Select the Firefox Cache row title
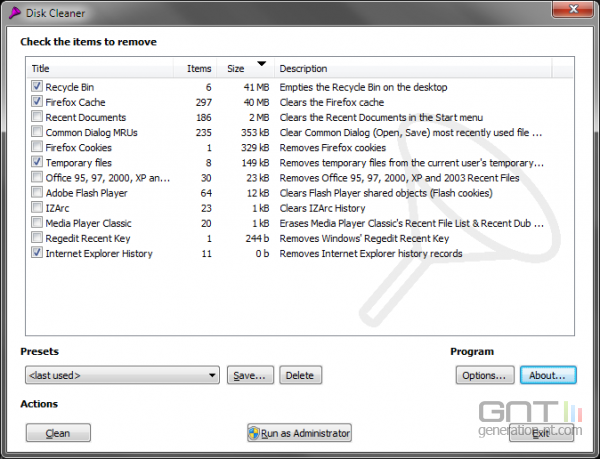Viewport: 600px width, 459px height. coord(75,103)
